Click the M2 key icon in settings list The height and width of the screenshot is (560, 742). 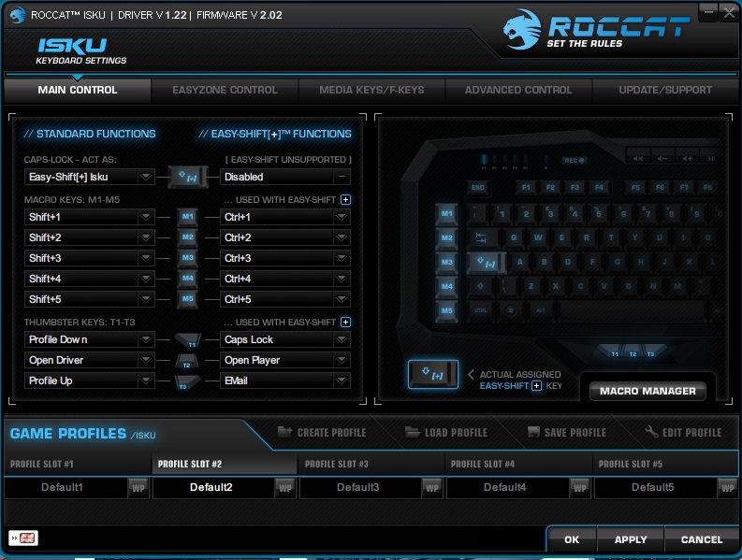tap(187, 237)
